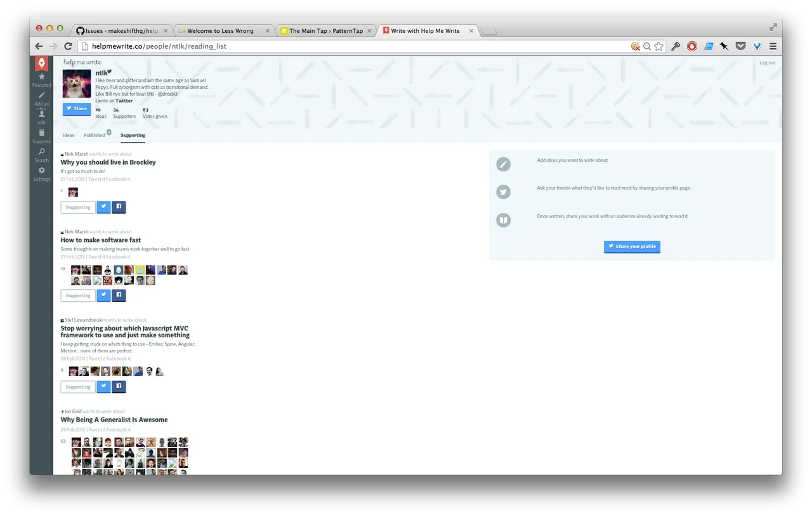This screenshot has width=812, height=516.
Task: Open How to make software fast
Action: coord(101,240)
